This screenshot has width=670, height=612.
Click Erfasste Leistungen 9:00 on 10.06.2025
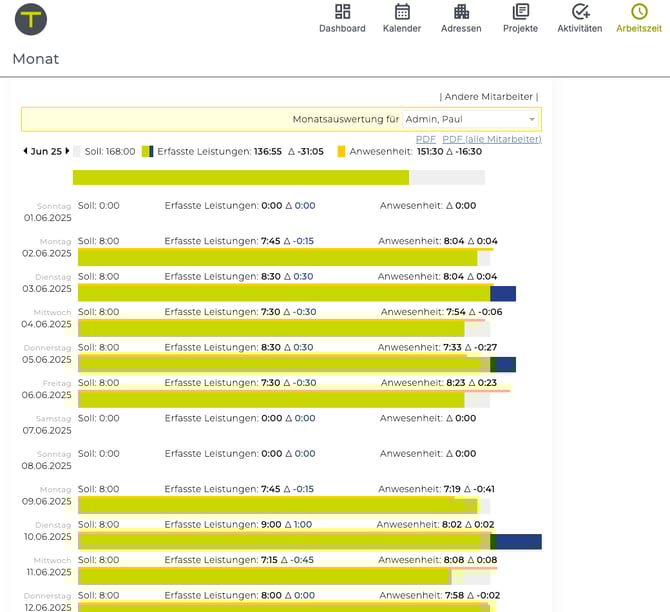pos(271,524)
